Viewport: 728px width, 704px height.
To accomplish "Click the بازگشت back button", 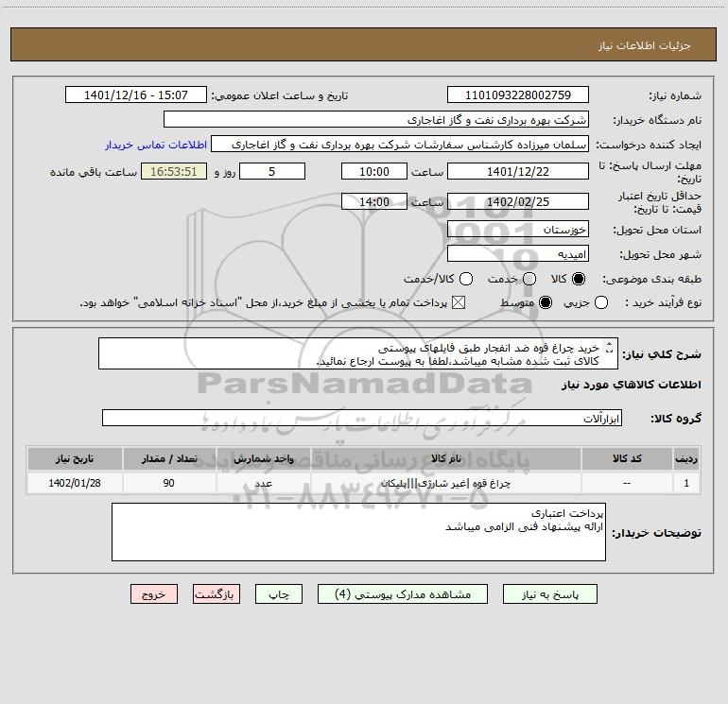I will tap(217, 594).
